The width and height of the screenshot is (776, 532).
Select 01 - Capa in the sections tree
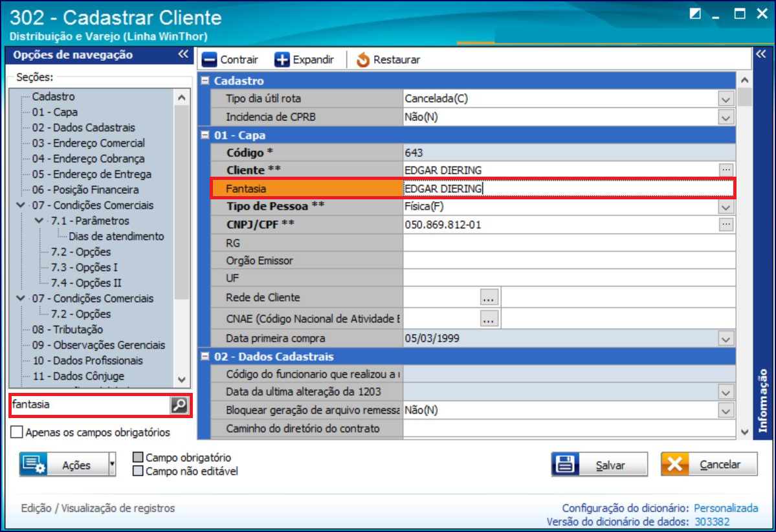(55, 112)
